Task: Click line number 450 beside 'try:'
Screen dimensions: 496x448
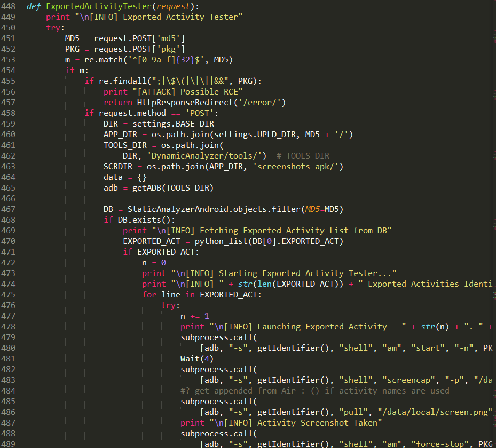Action: pos(8,28)
